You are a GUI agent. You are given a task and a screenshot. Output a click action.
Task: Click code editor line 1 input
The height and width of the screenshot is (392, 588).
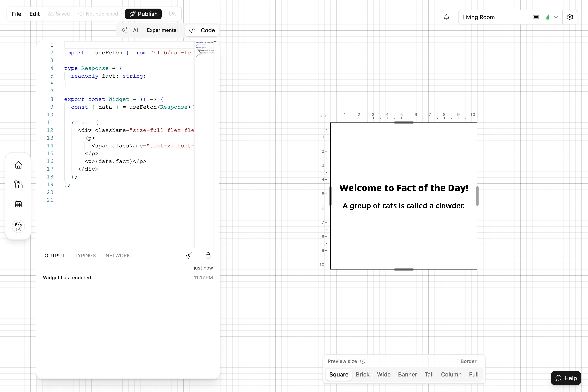tap(129, 45)
